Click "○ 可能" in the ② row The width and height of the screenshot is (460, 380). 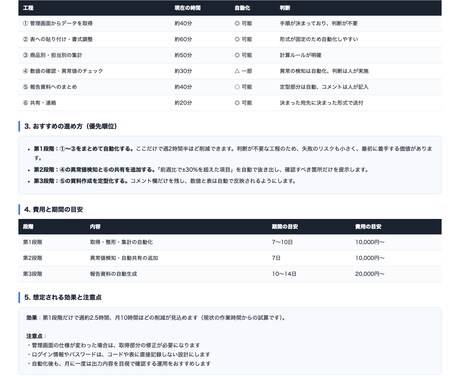pos(243,39)
